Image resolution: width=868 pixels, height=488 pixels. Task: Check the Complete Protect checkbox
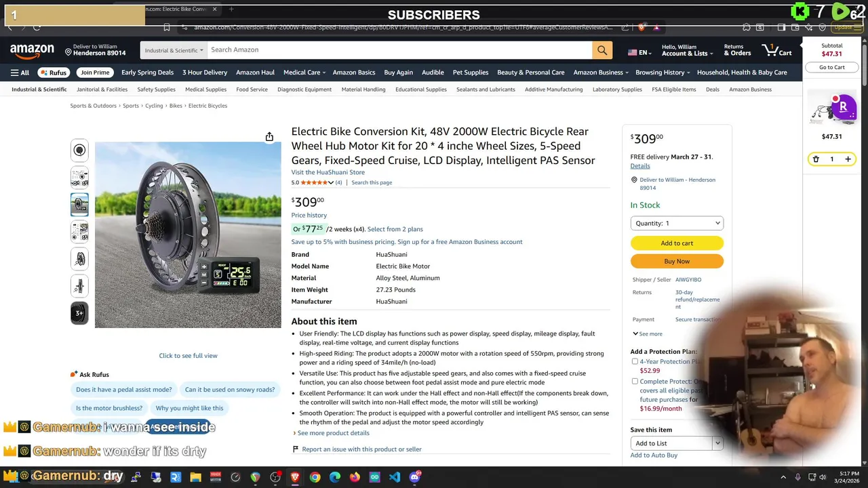click(x=635, y=382)
